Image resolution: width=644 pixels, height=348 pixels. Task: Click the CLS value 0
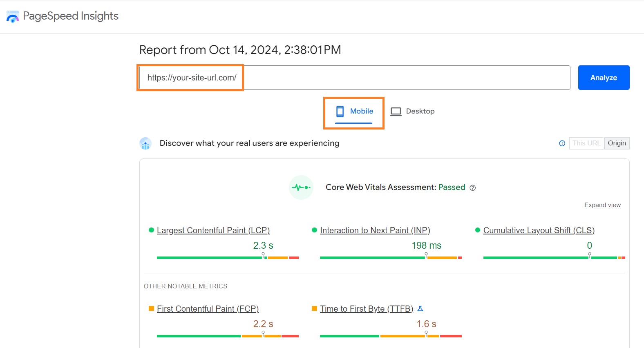click(589, 245)
